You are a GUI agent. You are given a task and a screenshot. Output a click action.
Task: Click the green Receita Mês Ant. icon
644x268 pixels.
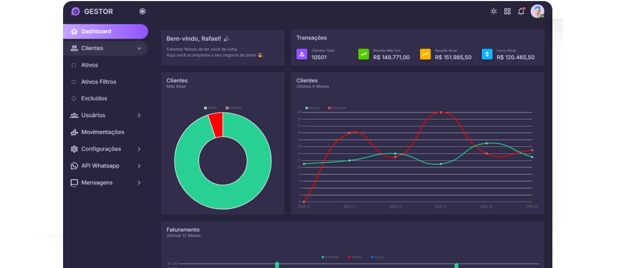[x=363, y=54]
